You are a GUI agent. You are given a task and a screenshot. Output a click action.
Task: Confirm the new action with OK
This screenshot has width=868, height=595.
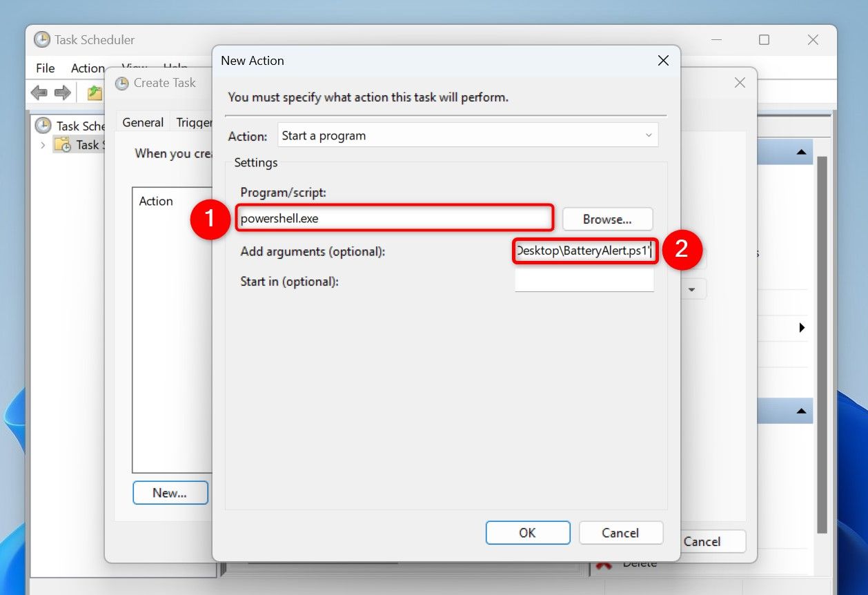click(527, 532)
